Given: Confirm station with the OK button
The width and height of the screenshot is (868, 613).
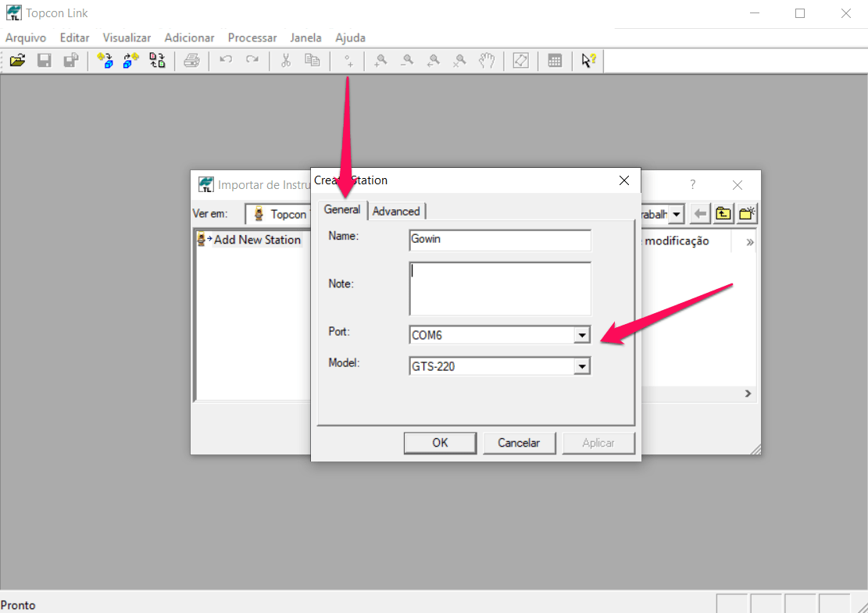Looking at the screenshot, I should (x=440, y=443).
